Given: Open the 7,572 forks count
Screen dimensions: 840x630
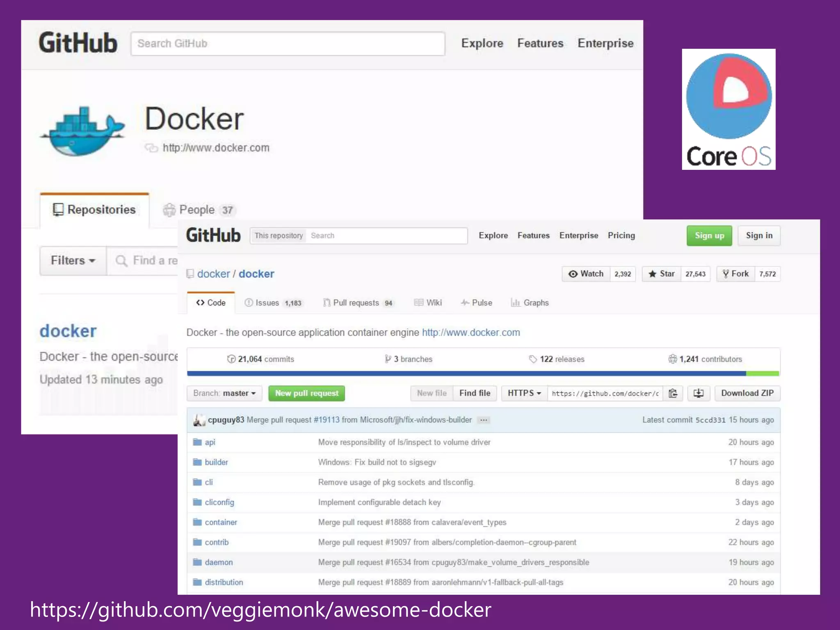Looking at the screenshot, I should (767, 274).
